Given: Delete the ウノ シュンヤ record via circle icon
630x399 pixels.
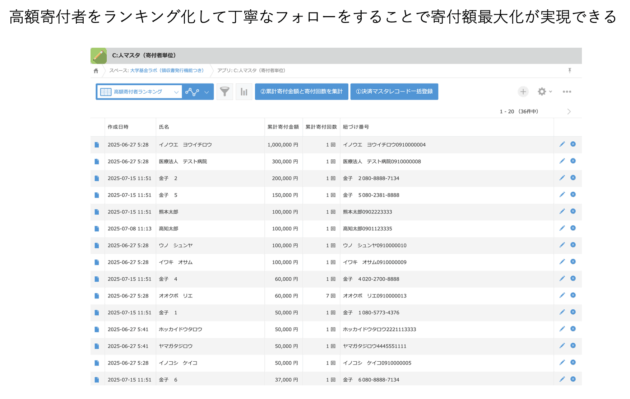Looking at the screenshot, I should [573, 245].
